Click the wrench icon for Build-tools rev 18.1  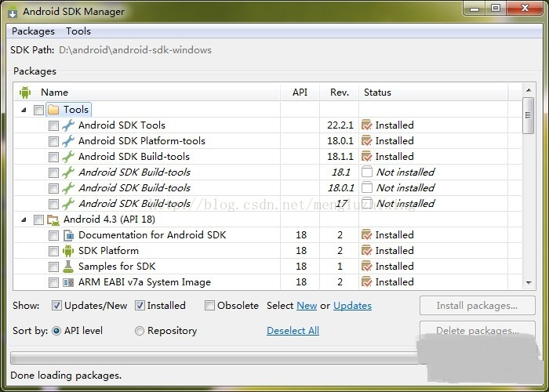coord(68,172)
